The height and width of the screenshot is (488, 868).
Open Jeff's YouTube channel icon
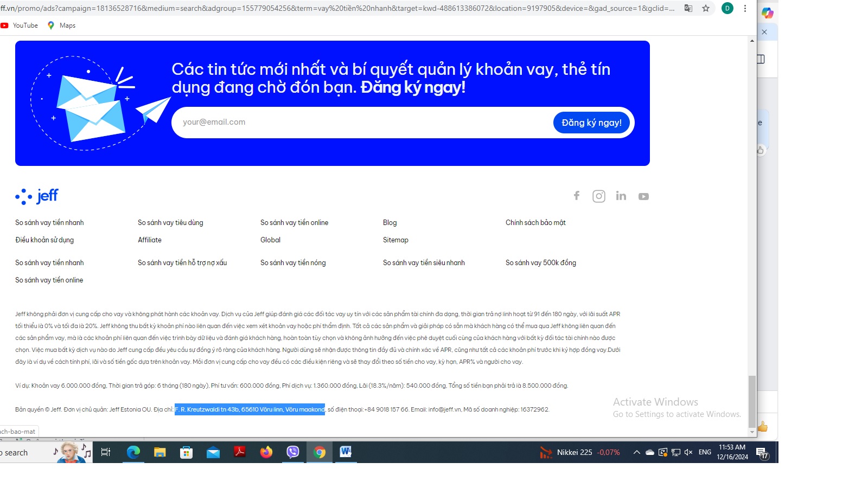[x=643, y=196]
